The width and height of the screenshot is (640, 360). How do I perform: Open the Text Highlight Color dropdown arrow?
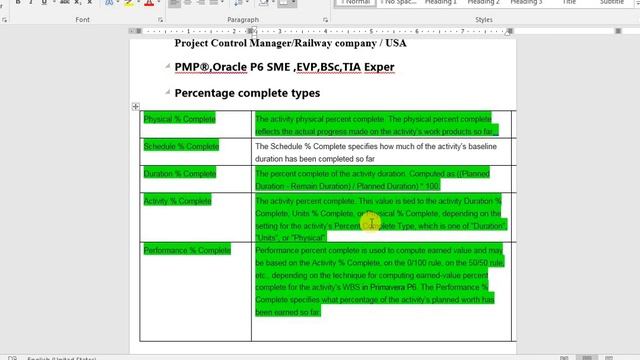[138, 2]
